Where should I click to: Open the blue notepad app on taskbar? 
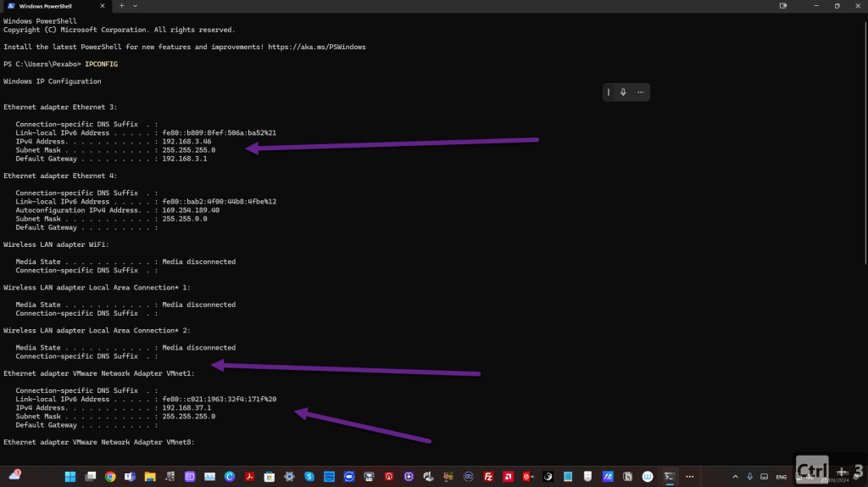pos(568,477)
